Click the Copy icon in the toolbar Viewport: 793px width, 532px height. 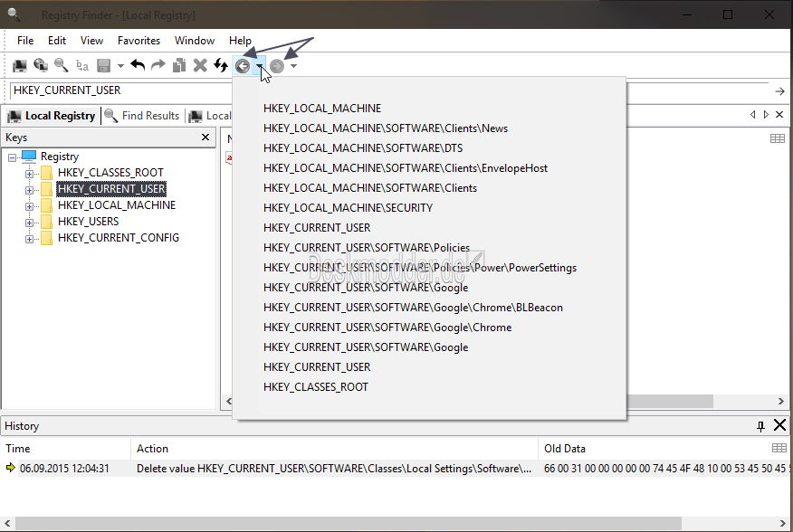[179, 65]
